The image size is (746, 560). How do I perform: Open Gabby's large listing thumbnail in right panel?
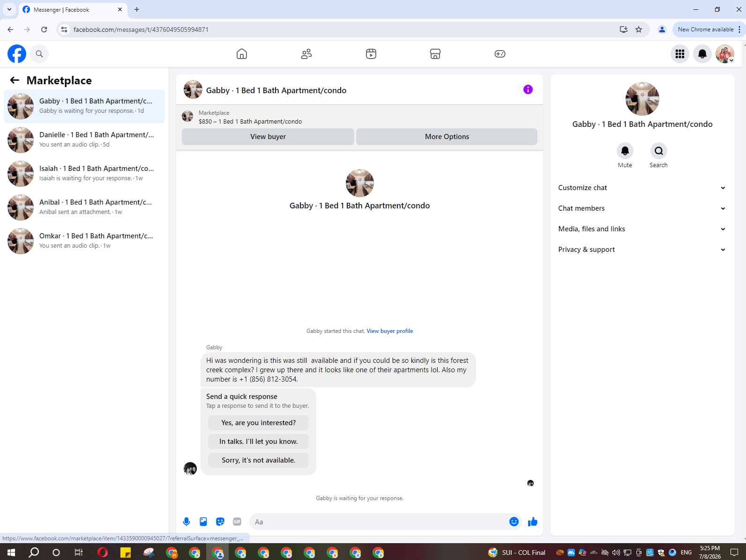click(642, 99)
